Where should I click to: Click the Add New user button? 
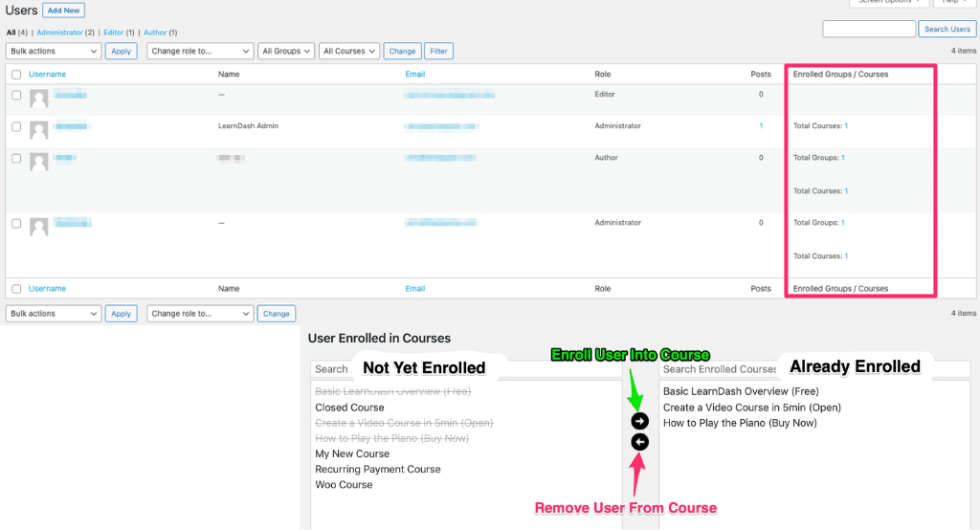click(x=64, y=11)
